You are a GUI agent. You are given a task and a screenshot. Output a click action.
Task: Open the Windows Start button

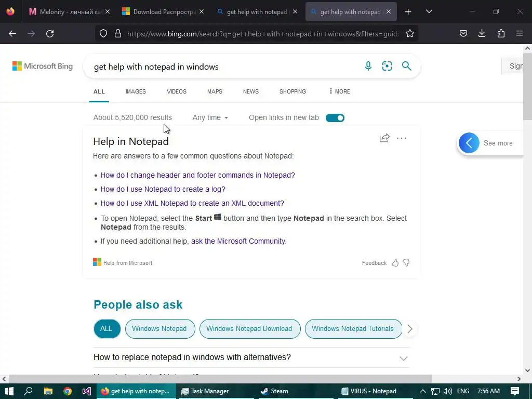tap(9, 391)
